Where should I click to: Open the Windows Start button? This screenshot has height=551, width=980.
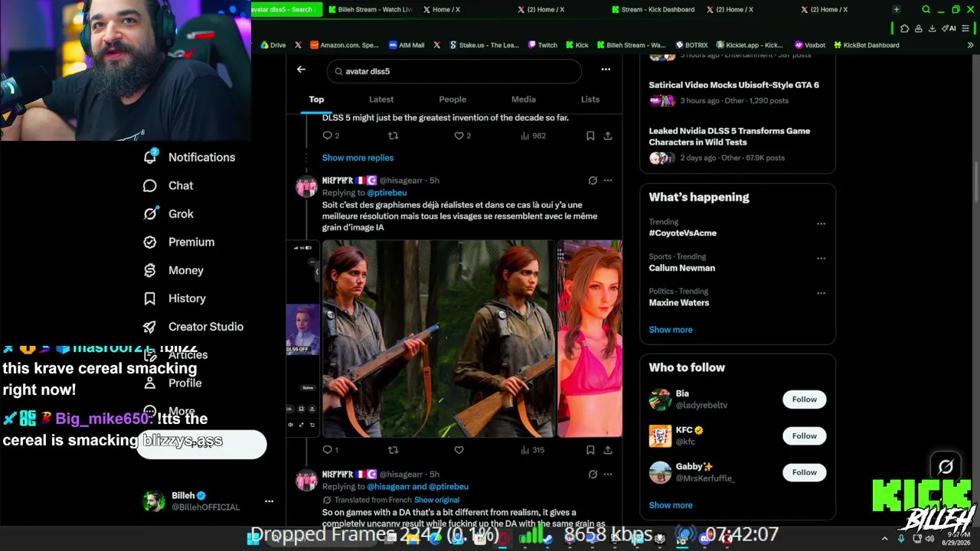coord(253,538)
